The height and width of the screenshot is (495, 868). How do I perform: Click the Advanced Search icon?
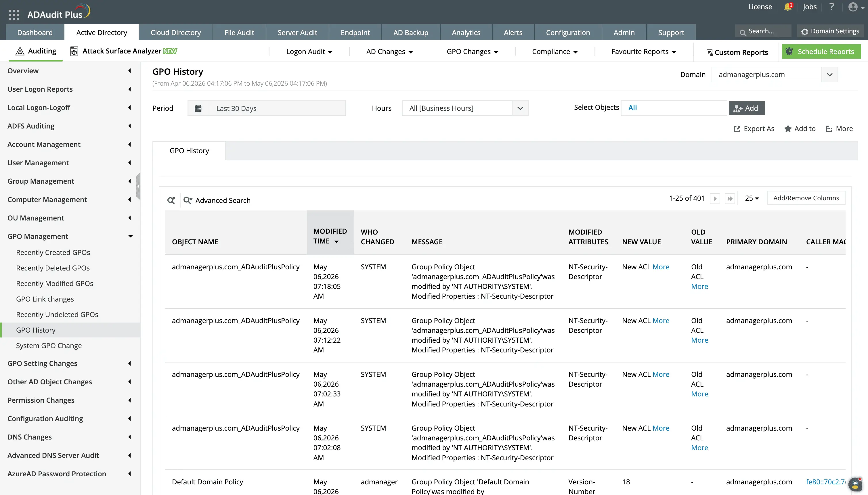pyautogui.click(x=188, y=200)
